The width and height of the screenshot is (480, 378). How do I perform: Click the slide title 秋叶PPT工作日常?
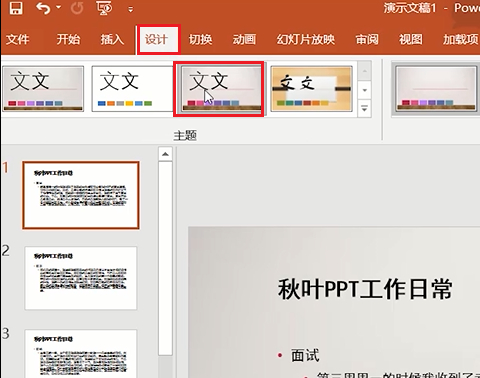tap(365, 289)
